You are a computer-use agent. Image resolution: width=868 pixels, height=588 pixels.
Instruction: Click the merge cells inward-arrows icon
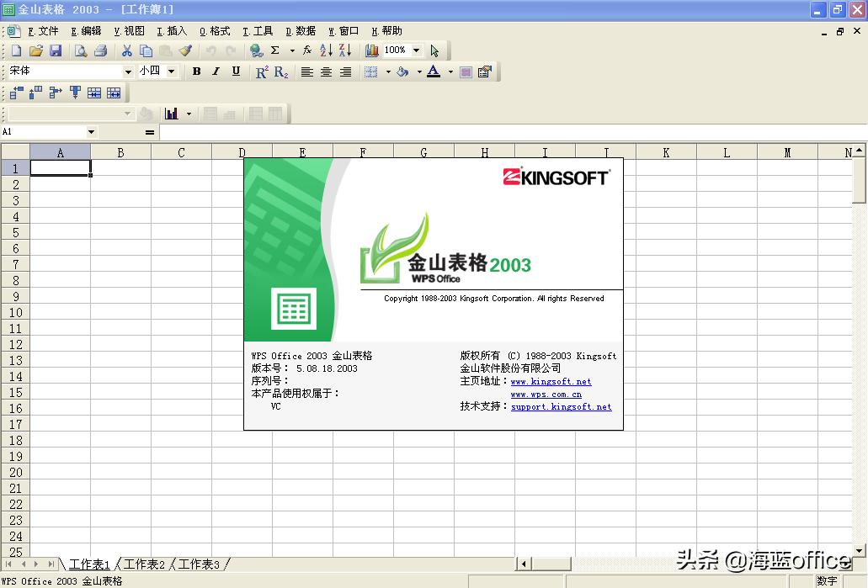tap(94, 93)
